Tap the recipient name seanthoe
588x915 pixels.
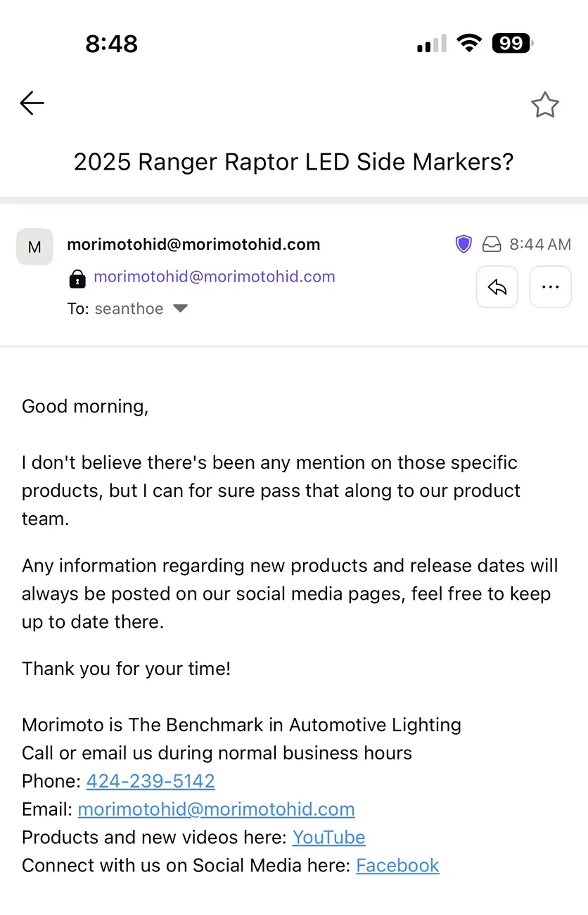tap(129, 308)
